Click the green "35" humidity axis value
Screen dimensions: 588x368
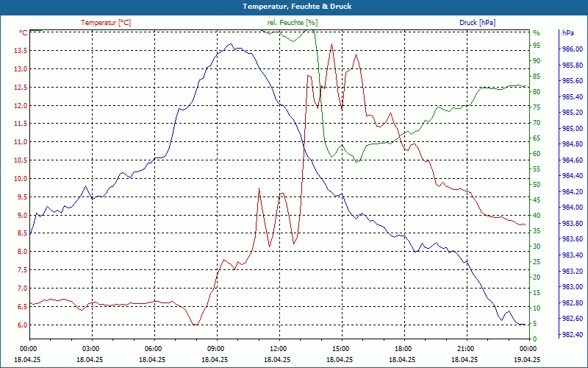point(537,231)
